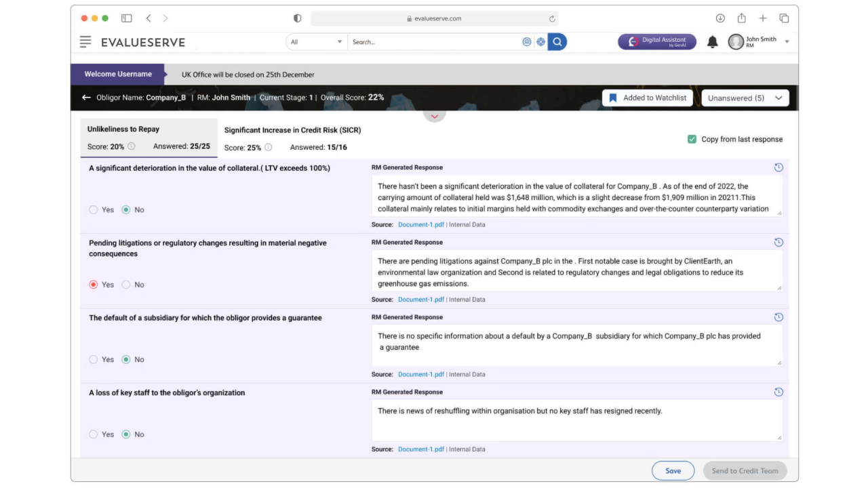Click the key staff response text box

pos(577,421)
